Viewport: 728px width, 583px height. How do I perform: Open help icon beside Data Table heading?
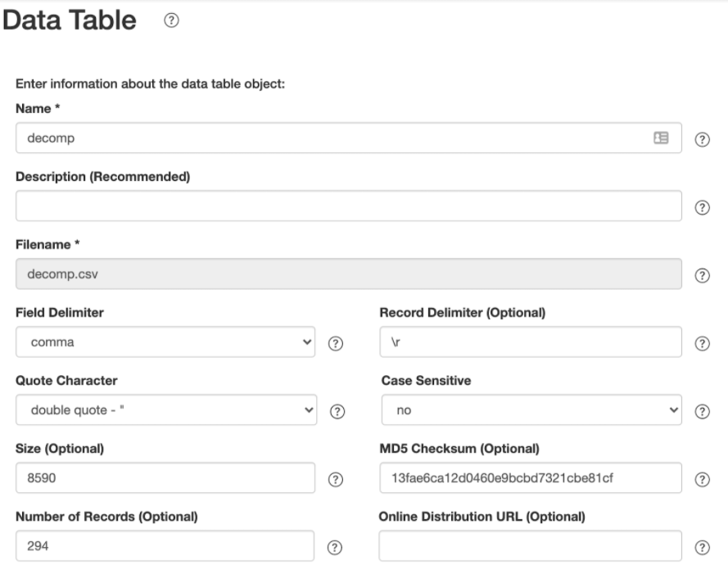tap(171, 20)
